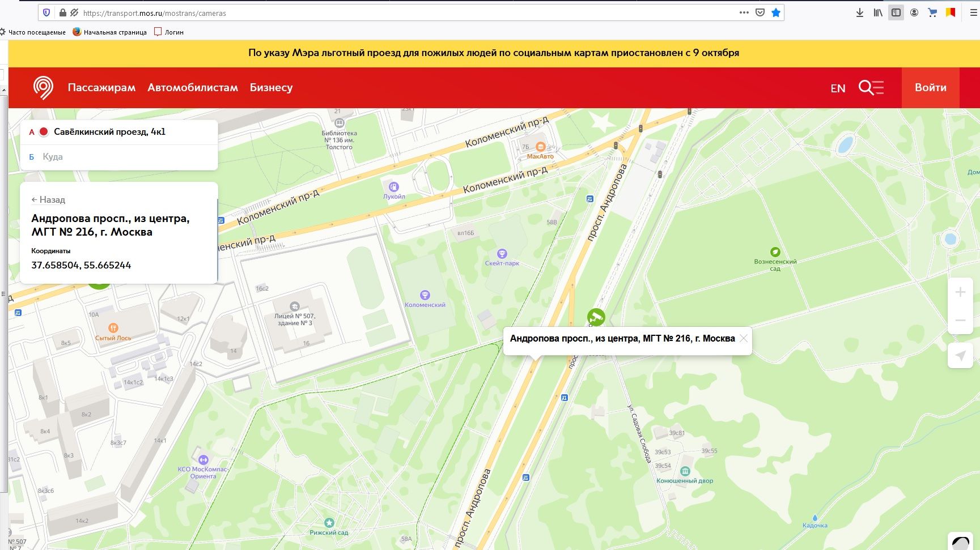The image size is (980, 550).
Task: Zoom out on the map
Action: 960,321
